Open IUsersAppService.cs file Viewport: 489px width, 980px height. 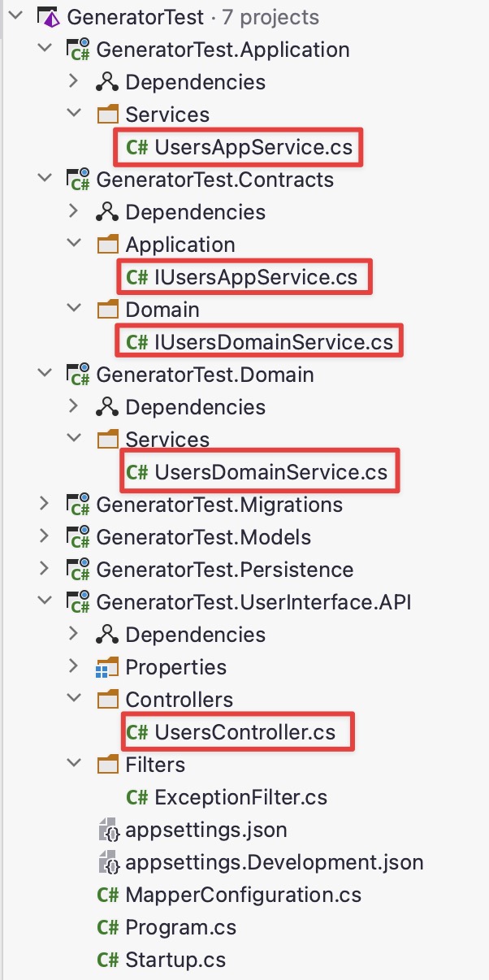click(255, 277)
